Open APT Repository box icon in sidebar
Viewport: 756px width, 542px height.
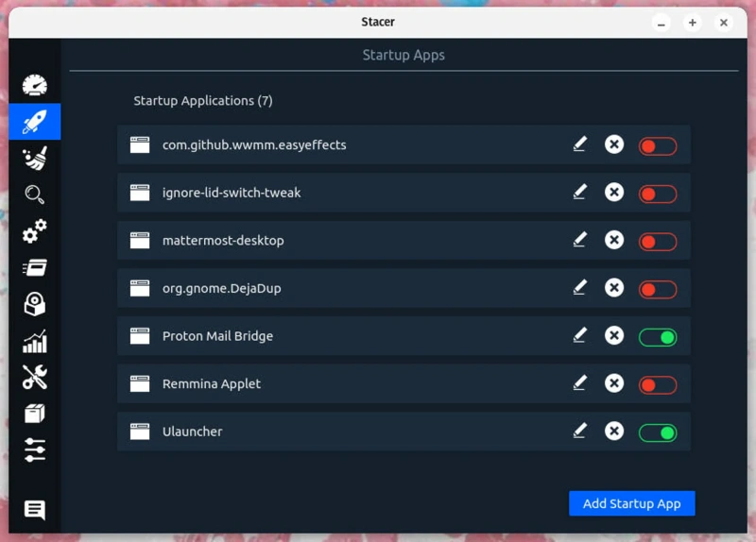[35, 414]
